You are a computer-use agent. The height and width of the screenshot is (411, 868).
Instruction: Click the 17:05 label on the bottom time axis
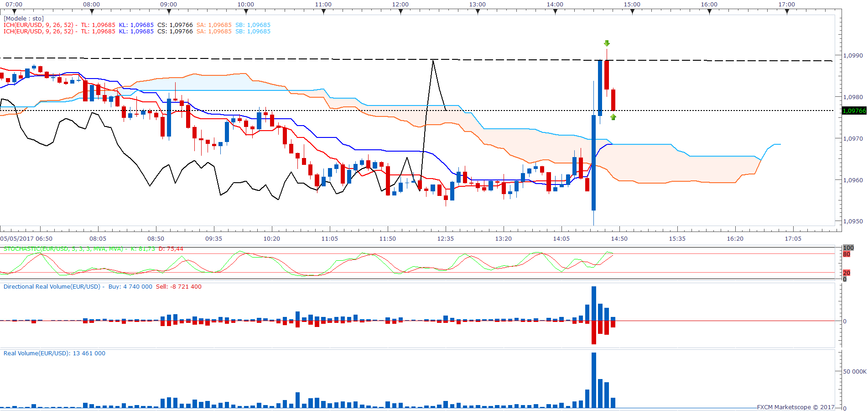(793, 239)
